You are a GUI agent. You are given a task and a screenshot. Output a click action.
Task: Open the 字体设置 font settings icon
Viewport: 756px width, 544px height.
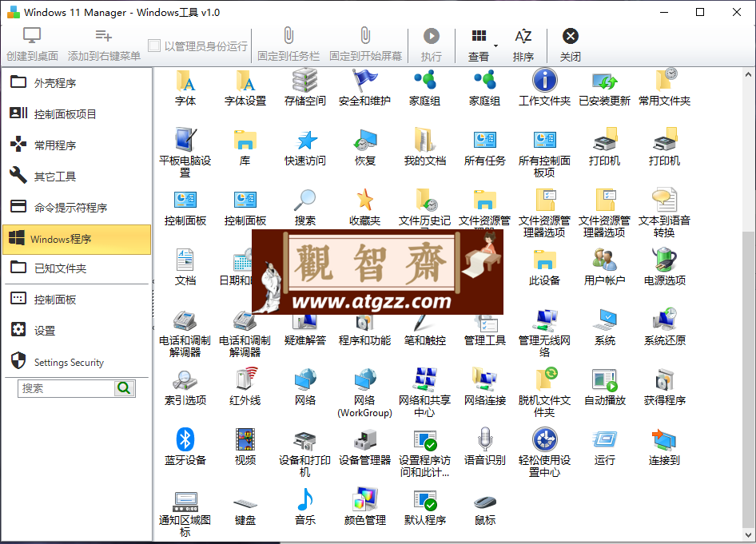tap(245, 88)
